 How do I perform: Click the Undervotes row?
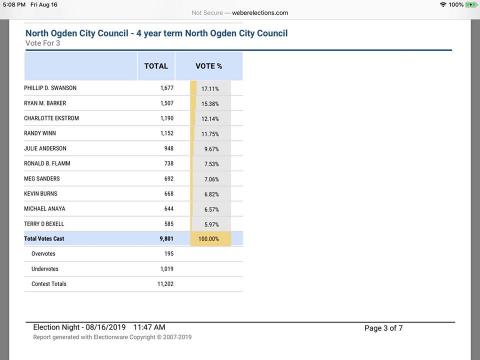click(x=133, y=269)
